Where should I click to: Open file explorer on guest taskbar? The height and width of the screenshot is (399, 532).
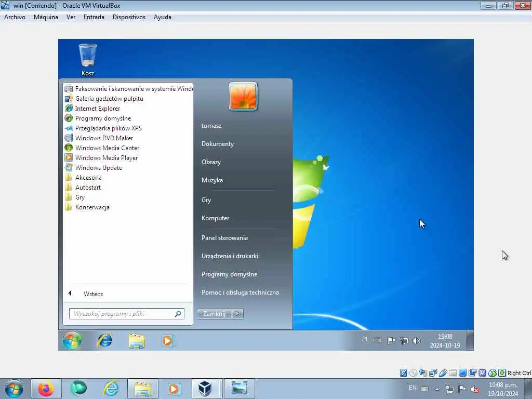[137, 341]
